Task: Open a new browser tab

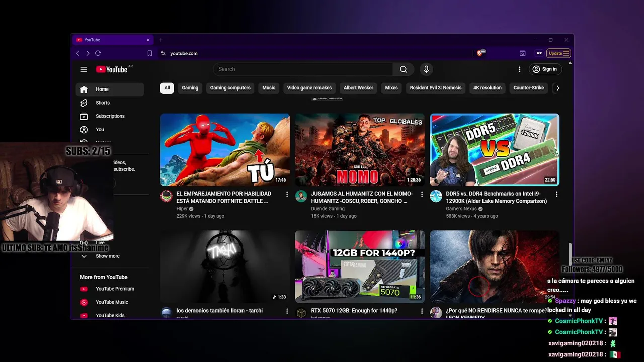Action: point(161,40)
